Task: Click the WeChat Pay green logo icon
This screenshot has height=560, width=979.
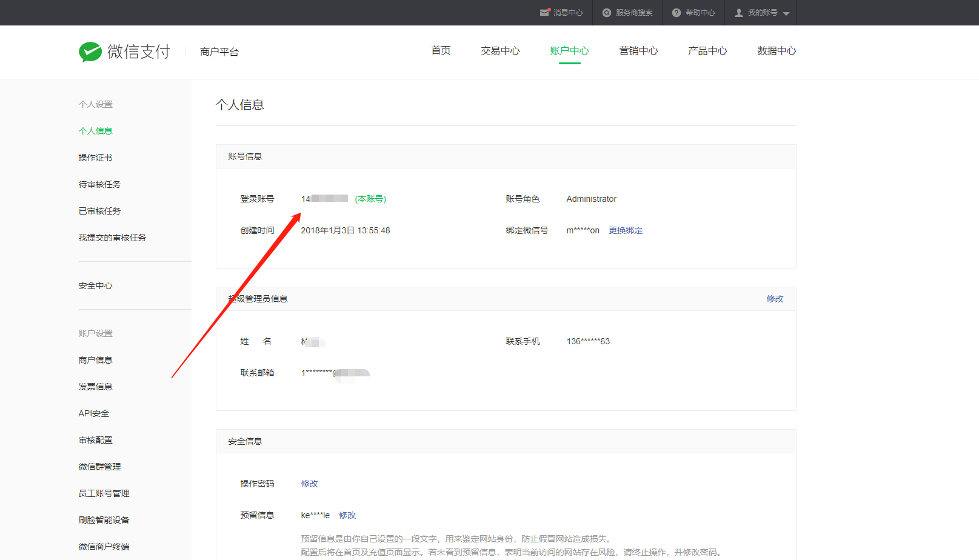Action: 90,52
